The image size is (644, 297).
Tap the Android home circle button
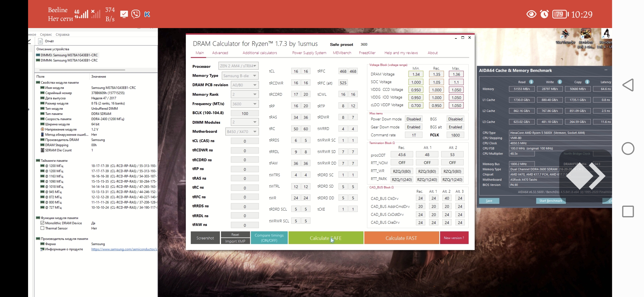tap(628, 148)
